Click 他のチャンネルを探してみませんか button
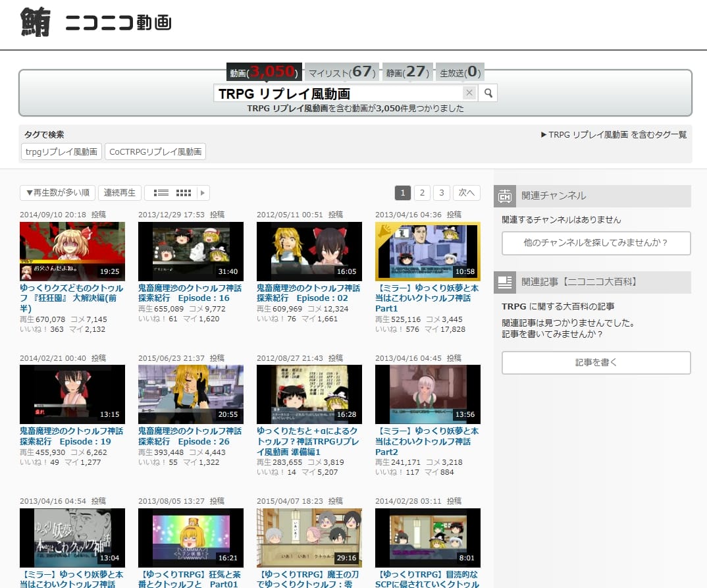This screenshot has height=588, width=707. [x=596, y=243]
